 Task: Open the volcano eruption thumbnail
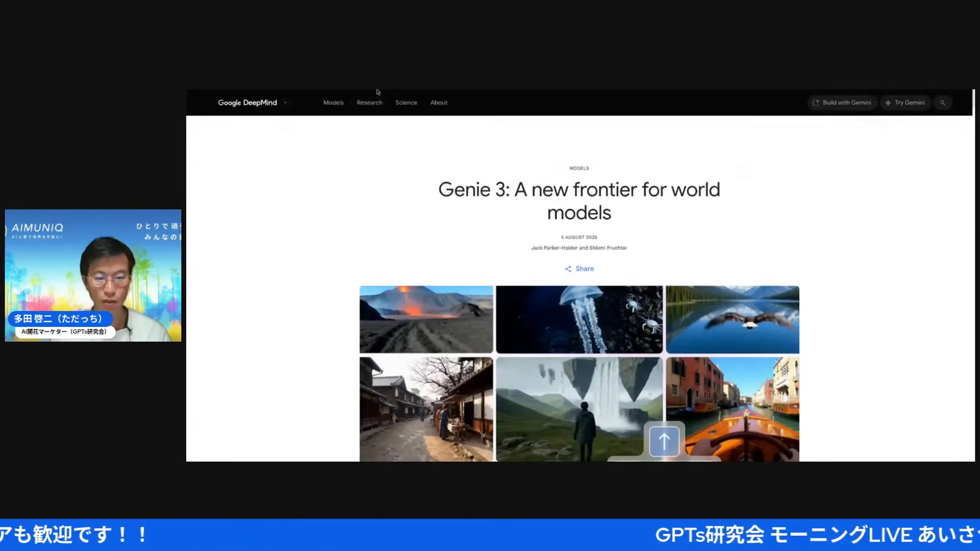(x=426, y=319)
